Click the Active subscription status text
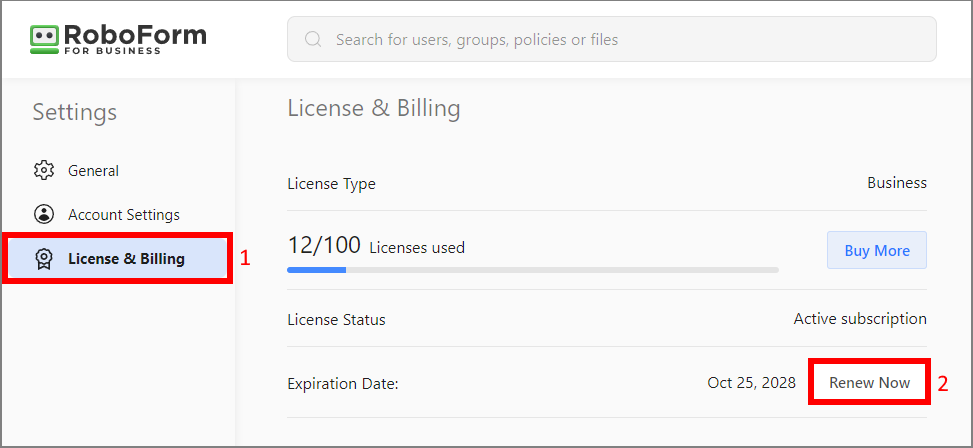 point(860,319)
